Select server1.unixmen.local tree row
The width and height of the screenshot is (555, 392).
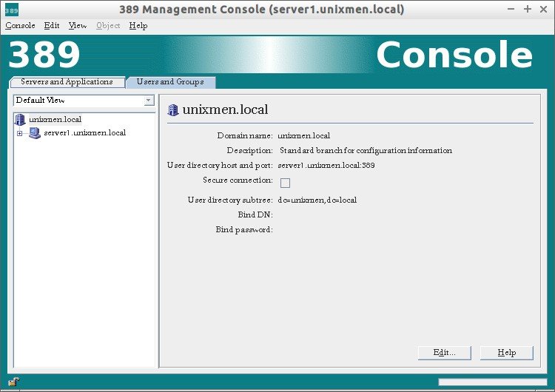coord(85,133)
